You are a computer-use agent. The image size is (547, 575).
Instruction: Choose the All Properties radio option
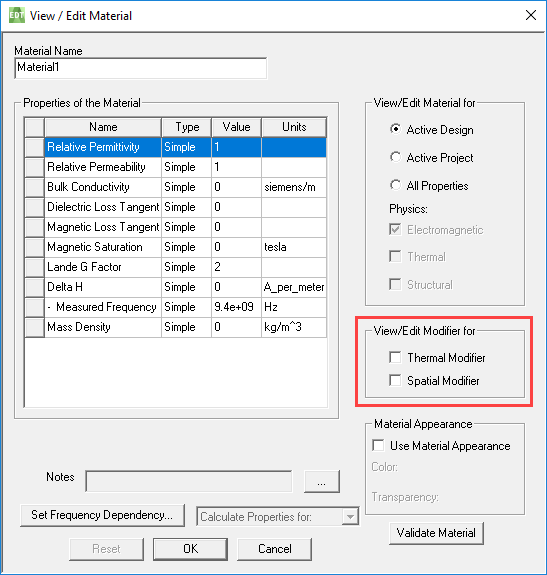(395, 185)
